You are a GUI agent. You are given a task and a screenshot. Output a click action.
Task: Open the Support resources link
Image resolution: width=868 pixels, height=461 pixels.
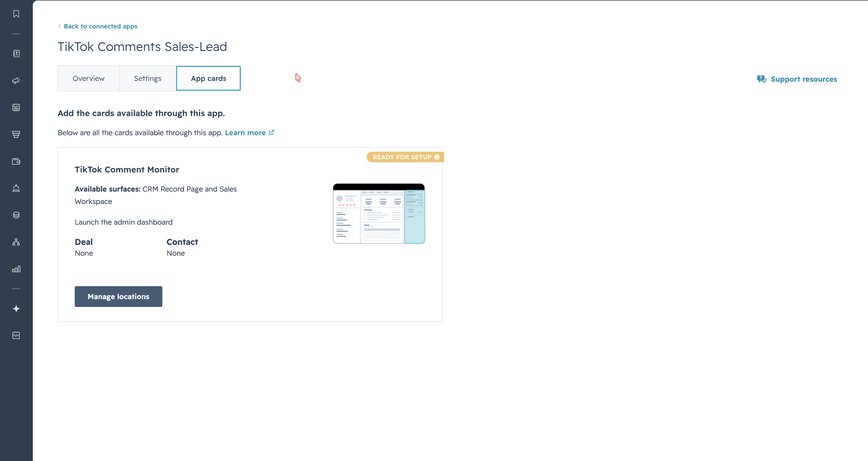[x=804, y=79]
